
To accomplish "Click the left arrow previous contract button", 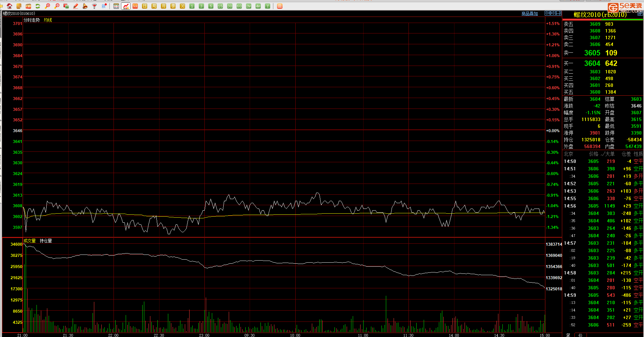I will point(547,13).
